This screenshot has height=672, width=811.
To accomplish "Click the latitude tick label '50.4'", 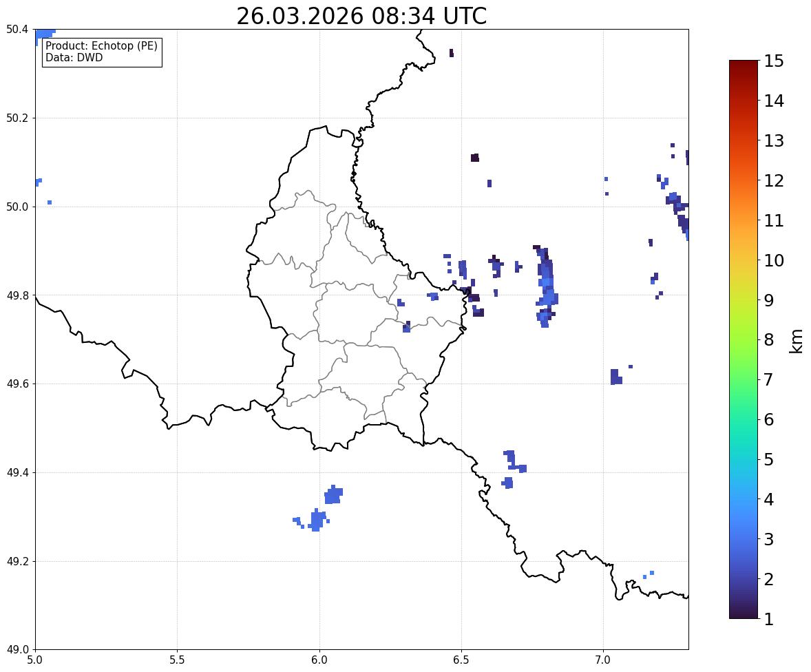I will click(17, 30).
